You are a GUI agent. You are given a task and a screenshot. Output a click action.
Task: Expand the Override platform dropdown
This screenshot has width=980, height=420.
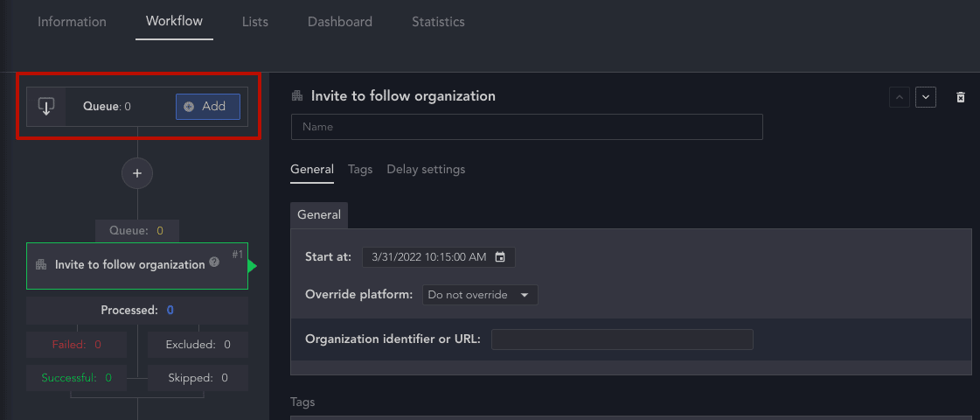480,295
